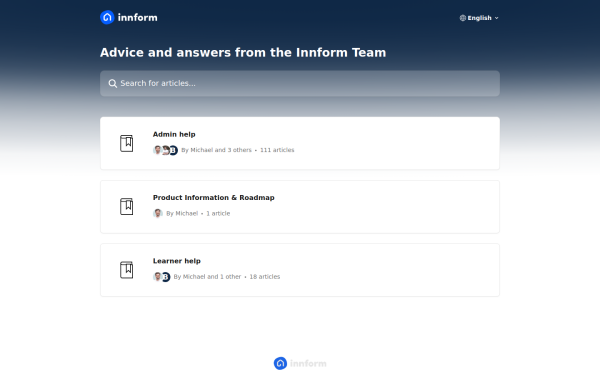Click the Innform logo in the header
Screen dimensions: 600x375
pos(129,17)
